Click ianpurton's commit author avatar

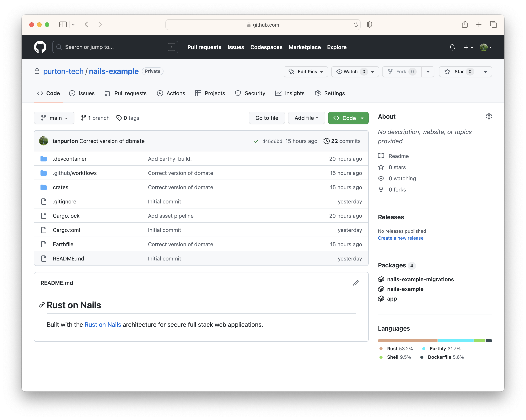point(44,141)
